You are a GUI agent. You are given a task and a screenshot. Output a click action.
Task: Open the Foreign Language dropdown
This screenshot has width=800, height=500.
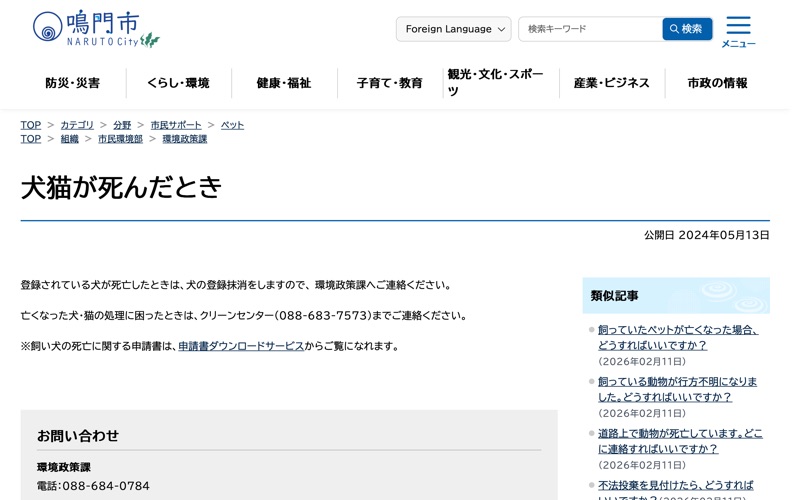454,29
